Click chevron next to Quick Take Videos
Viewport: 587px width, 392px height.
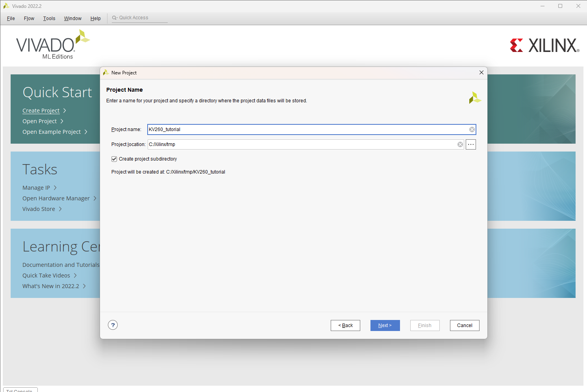75,276
